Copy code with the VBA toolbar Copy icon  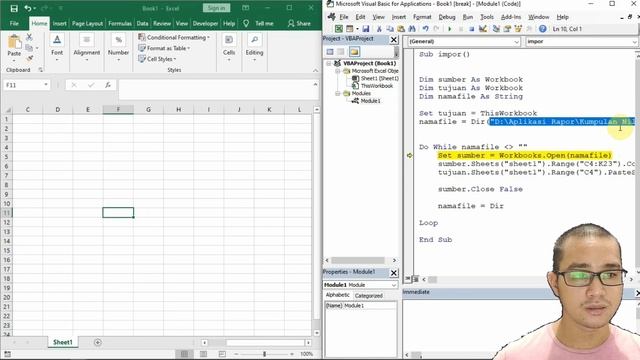click(390, 29)
